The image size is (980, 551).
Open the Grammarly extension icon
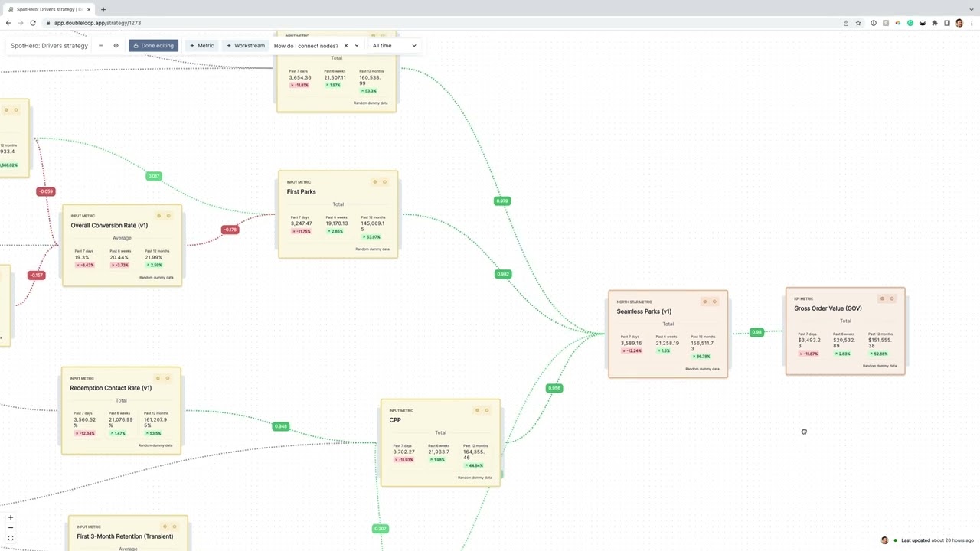pyautogui.click(x=910, y=23)
